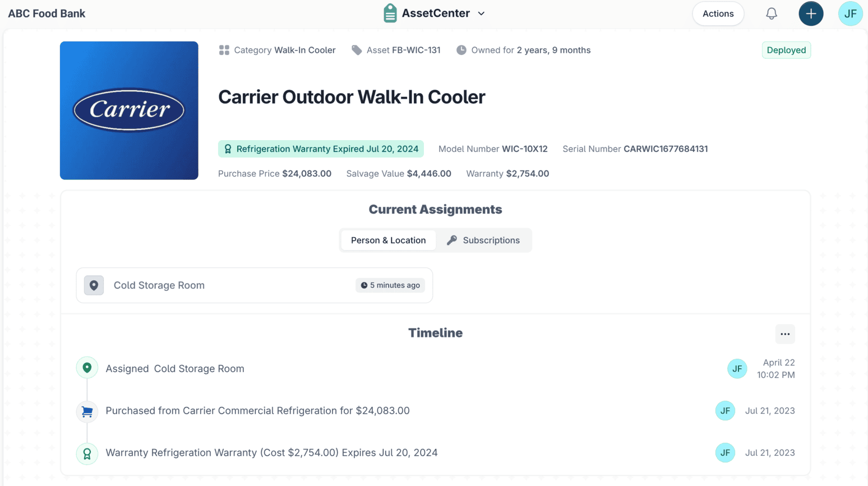Image resolution: width=868 pixels, height=486 pixels.
Task: Click JF avatar on Purchased entry
Action: coord(725,410)
